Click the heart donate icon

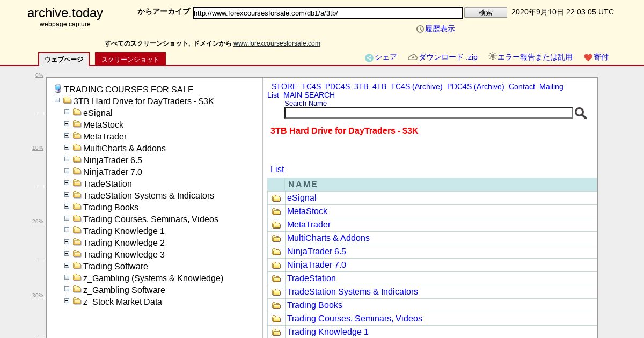coord(588,57)
